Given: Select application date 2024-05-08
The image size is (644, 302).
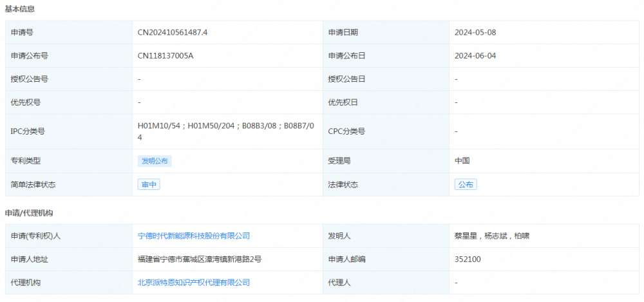Looking at the screenshot, I should (475, 32).
